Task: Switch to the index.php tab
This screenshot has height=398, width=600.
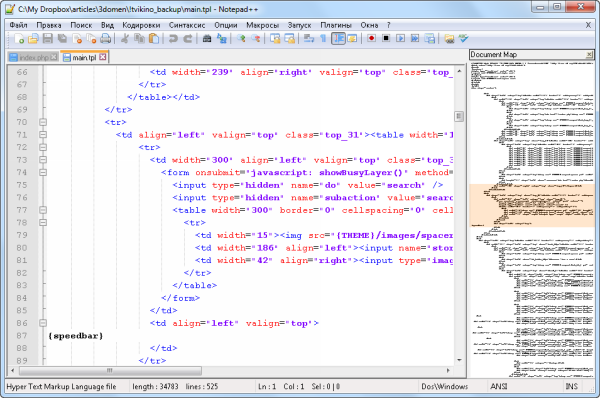Action: (x=33, y=57)
